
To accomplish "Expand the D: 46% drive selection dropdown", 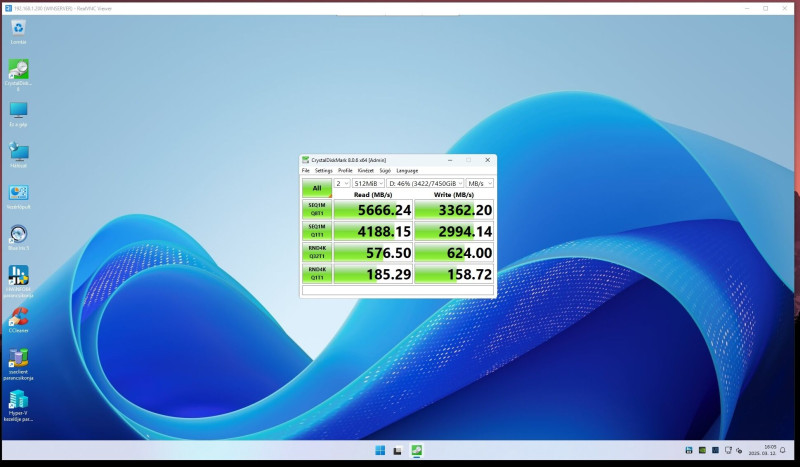I will tap(426, 183).
